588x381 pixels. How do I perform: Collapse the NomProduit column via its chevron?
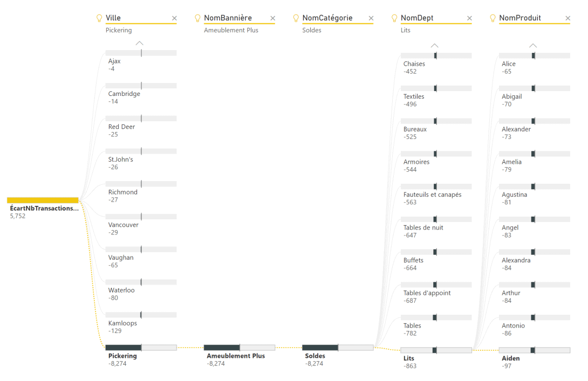533,45
